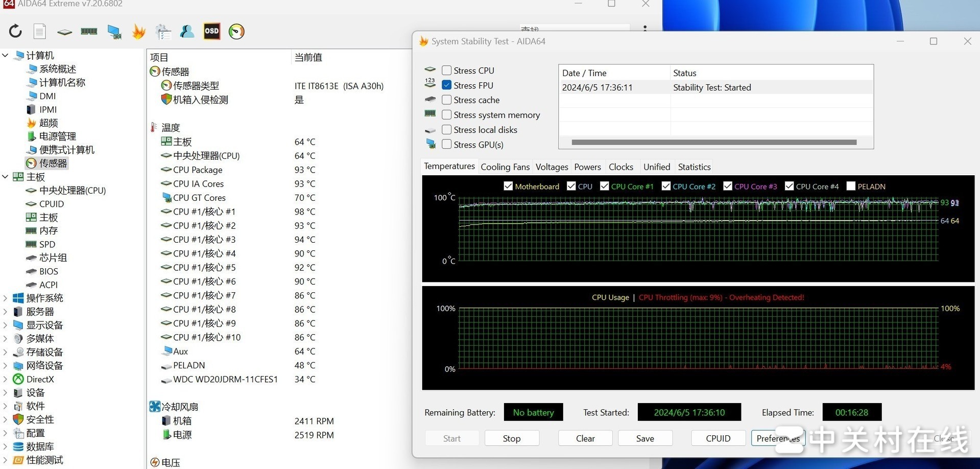This screenshot has width=980, height=469.
Task: Enable Stress local disks checkbox
Action: coord(446,130)
